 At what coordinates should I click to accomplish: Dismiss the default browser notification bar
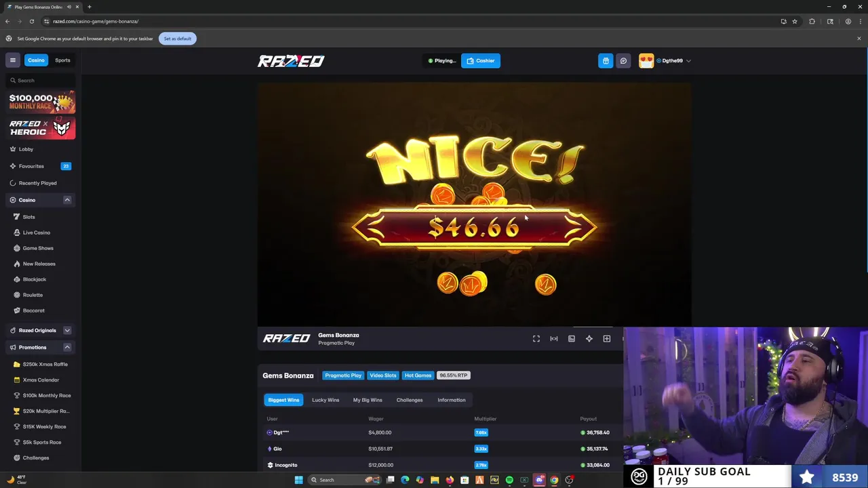(x=859, y=39)
